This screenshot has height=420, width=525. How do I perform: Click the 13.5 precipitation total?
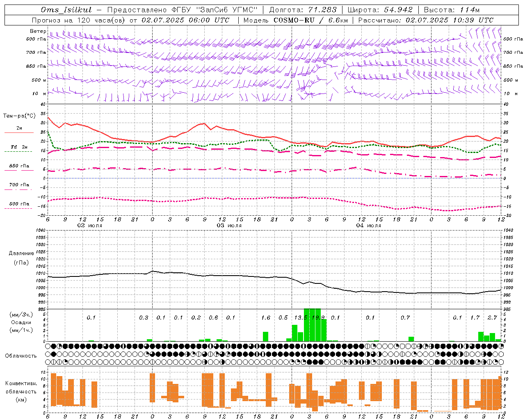(301, 317)
